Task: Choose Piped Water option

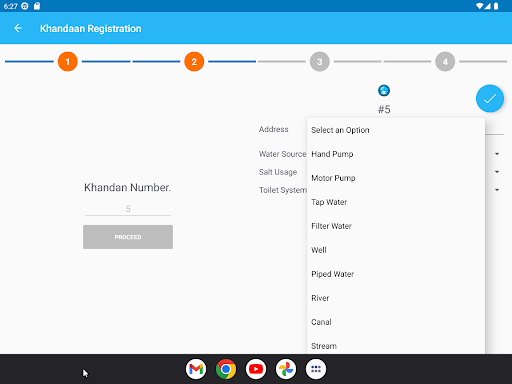Action: click(x=396, y=274)
